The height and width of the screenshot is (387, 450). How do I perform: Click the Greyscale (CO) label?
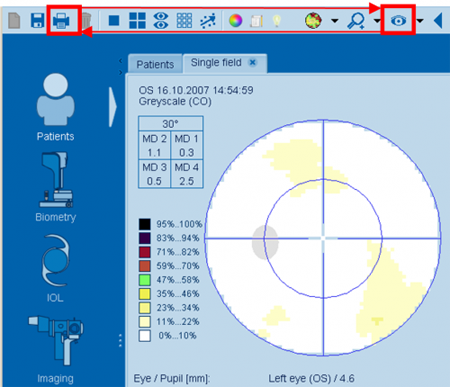pyautogui.click(x=175, y=101)
